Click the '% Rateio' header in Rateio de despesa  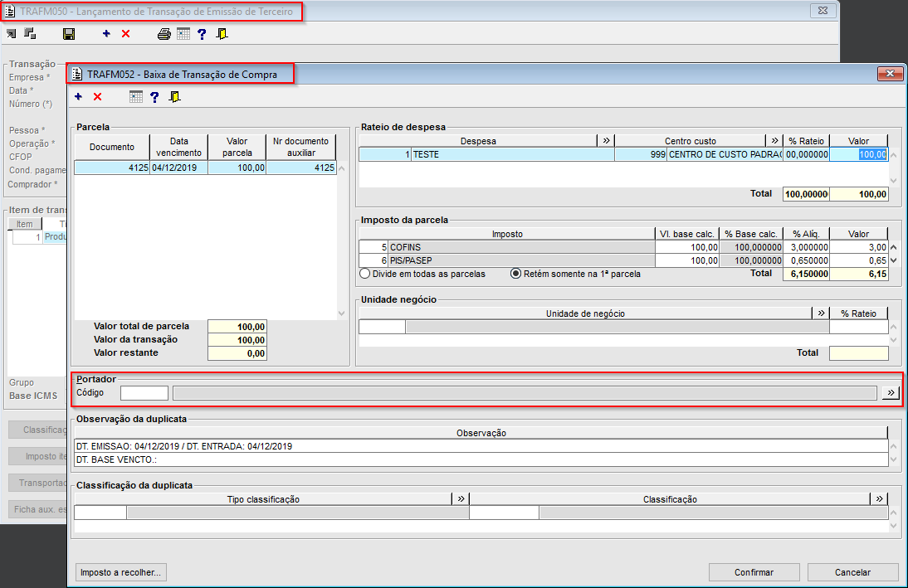click(806, 141)
